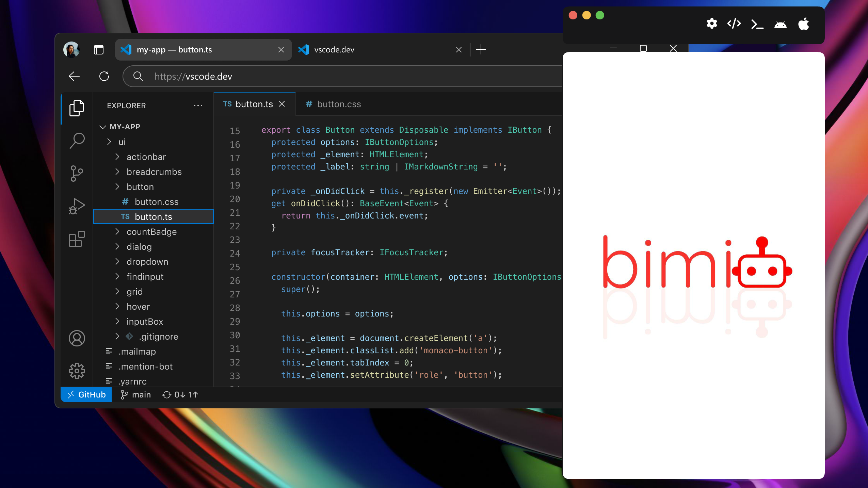The width and height of the screenshot is (868, 488).
Task: Switch branch via main in status bar
Action: coord(135,395)
